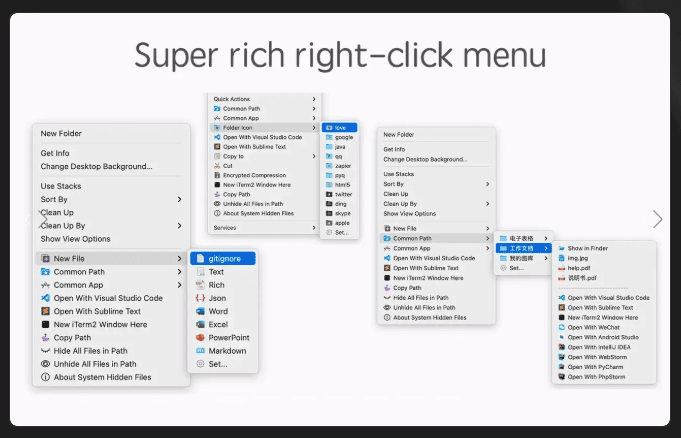This screenshot has height=438, width=681.
Task: Click the Excel spreadsheet icon
Action: 200,324
